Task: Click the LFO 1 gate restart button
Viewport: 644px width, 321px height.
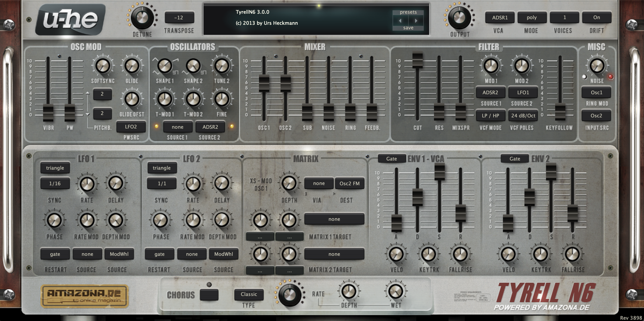Action: (55, 254)
